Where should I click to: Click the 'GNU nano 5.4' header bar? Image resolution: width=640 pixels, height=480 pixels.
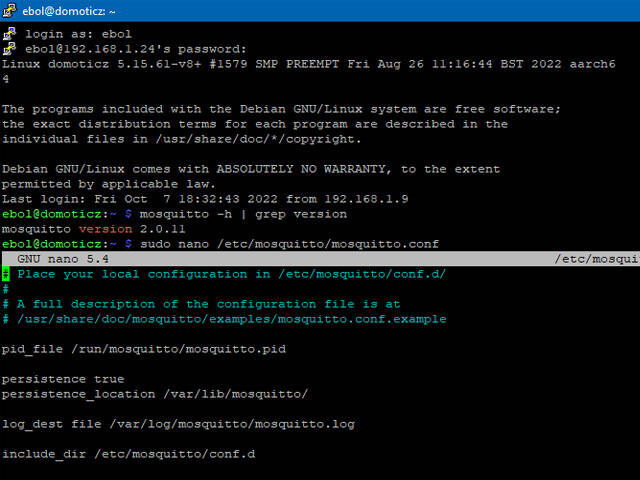[321, 259]
